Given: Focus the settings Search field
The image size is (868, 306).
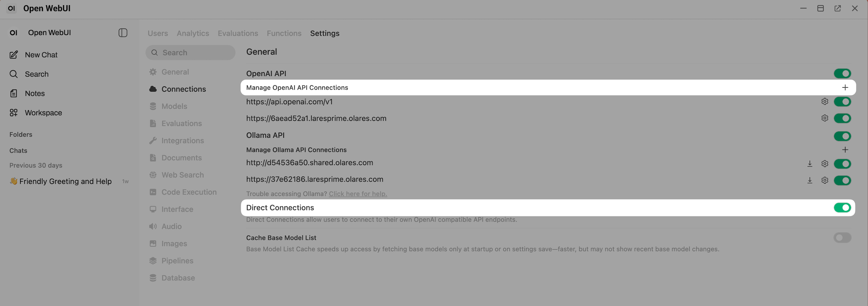Looking at the screenshot, I should tap(190, 53).
